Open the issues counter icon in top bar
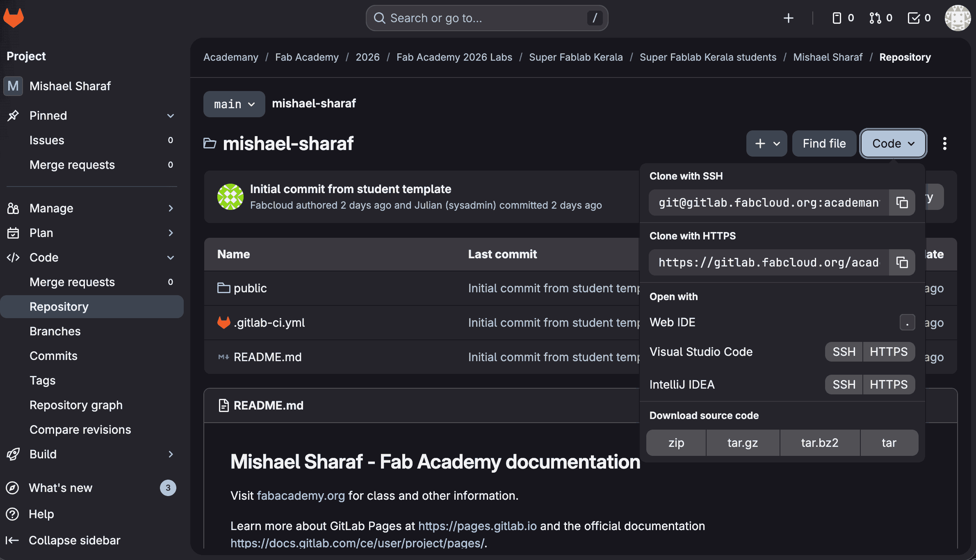Image resolution: width=976 pixels, height=560 pixels. coord(843,18)
